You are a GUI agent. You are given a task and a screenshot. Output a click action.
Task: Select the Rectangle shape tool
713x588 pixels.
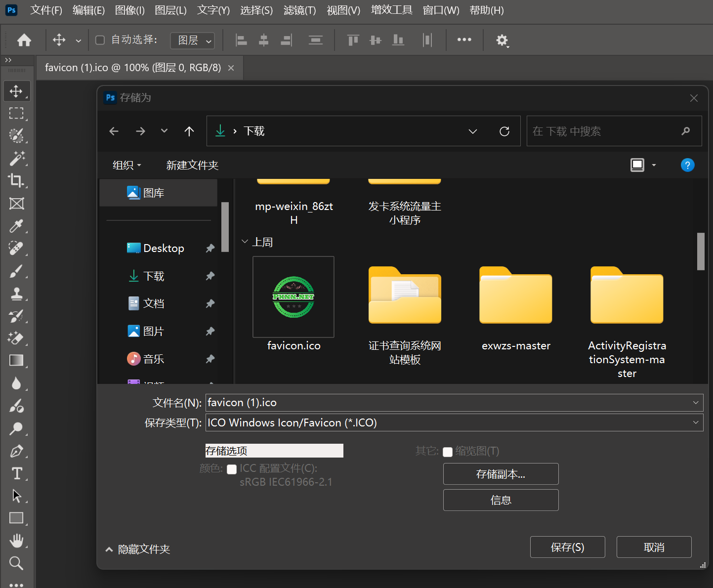pyautogui.click(x=16, y=518)
